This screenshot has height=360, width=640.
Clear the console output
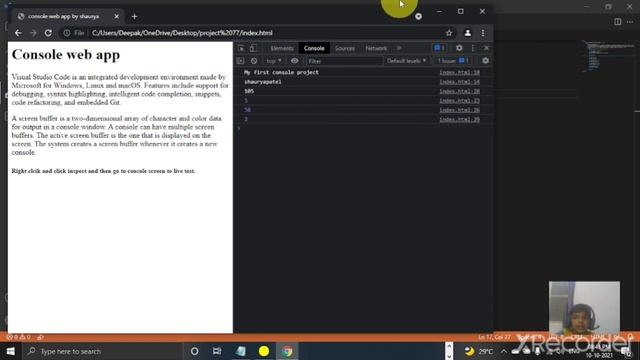254,61
